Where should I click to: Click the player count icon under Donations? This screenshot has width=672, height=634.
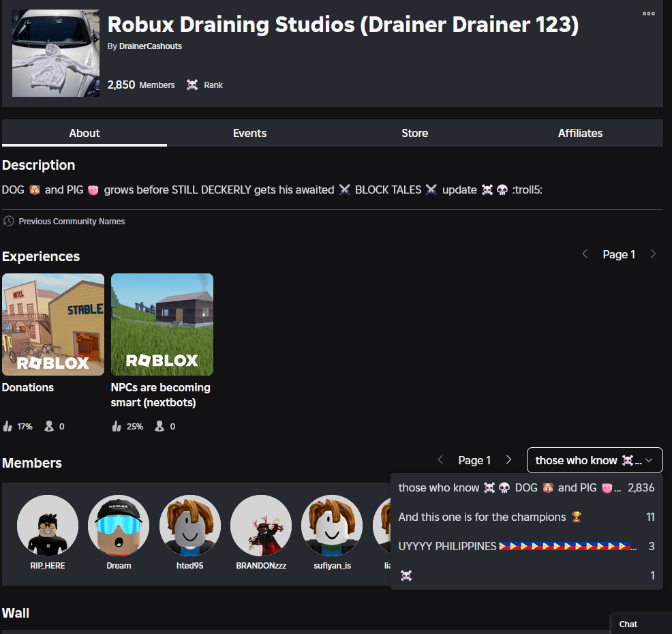[48, 425]
